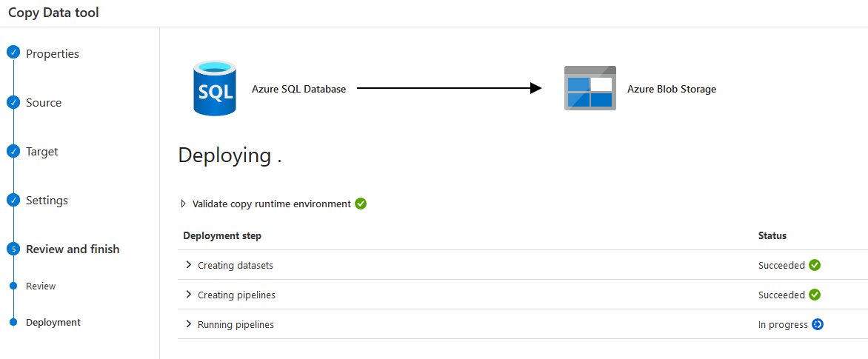Expand Validate copy runtime environment section

[x=184, y=204]
